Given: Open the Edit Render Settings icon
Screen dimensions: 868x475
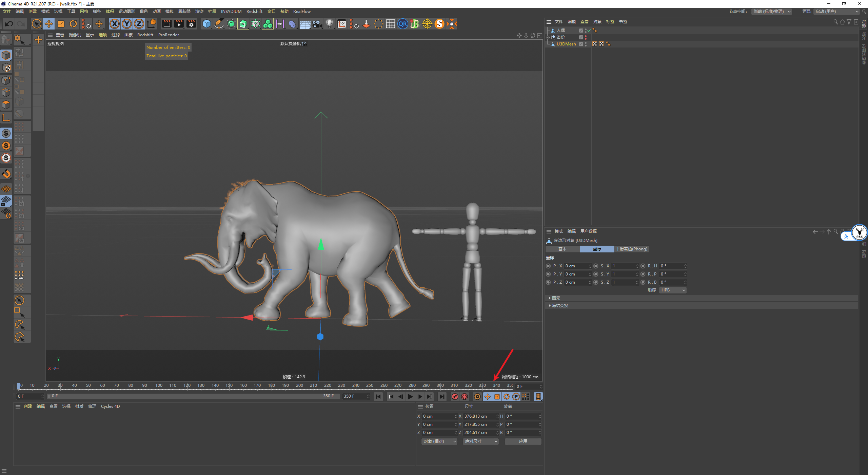Looking at the screenshot, I should (x=192, y=24).
